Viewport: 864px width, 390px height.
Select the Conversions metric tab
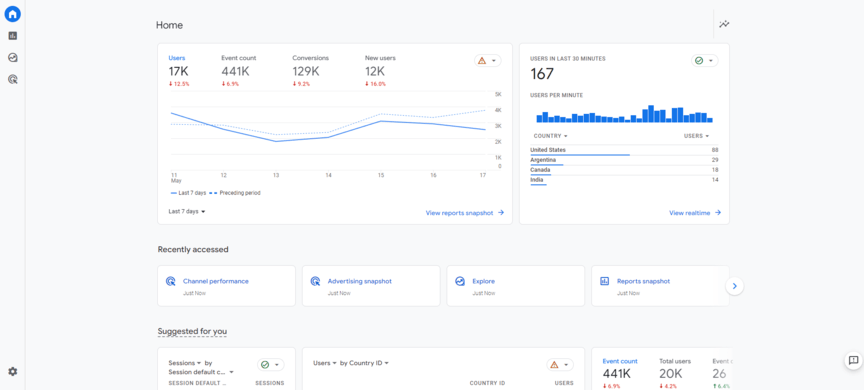[x=310, y=71]
